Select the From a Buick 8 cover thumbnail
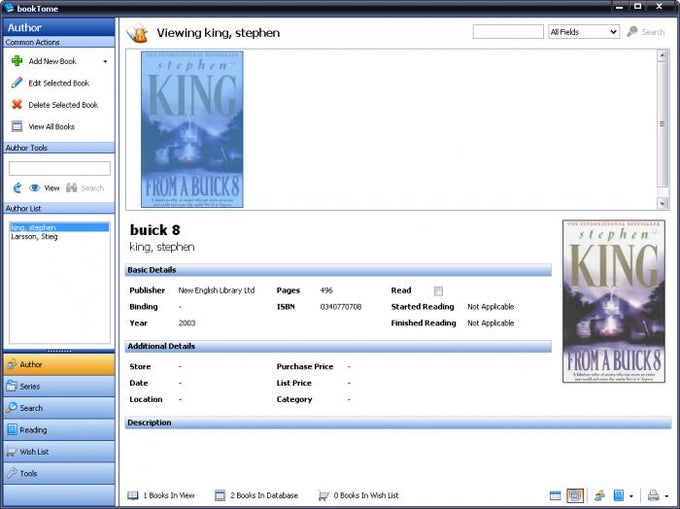This screenshot has width=680, height=509. pyautogui.click(x=192, y=129)
